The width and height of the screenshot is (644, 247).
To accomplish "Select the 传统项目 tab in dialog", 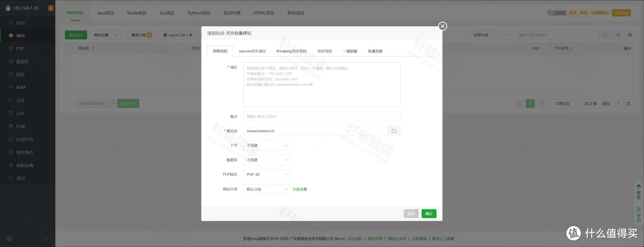I will [x=219, y=51].
